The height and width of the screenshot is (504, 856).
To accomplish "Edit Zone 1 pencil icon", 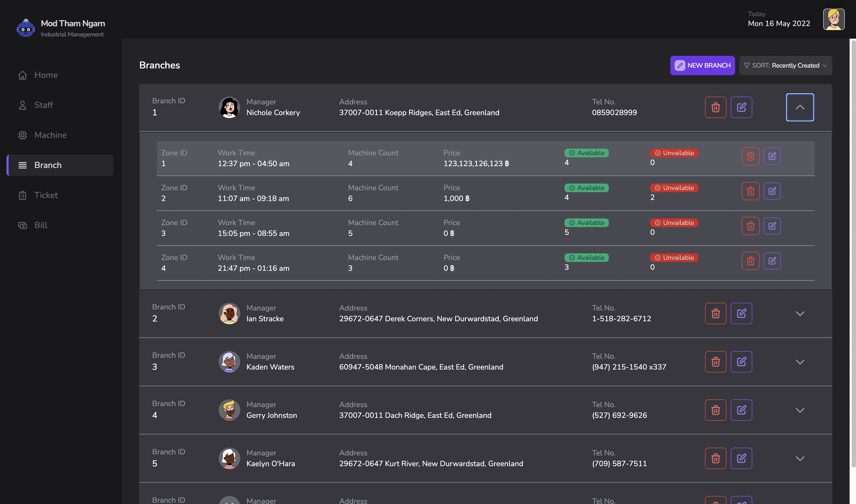I will tap(772, 156).
